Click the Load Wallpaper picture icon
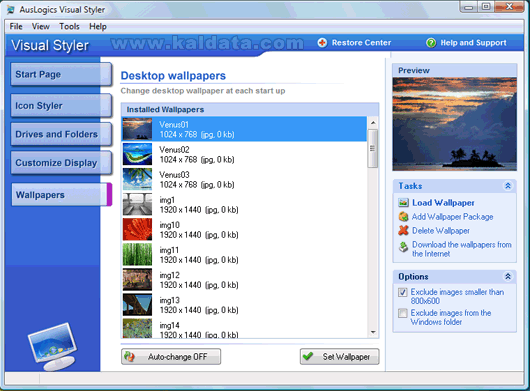The height and width of the screenshot is (391, 530). [403, 202]
